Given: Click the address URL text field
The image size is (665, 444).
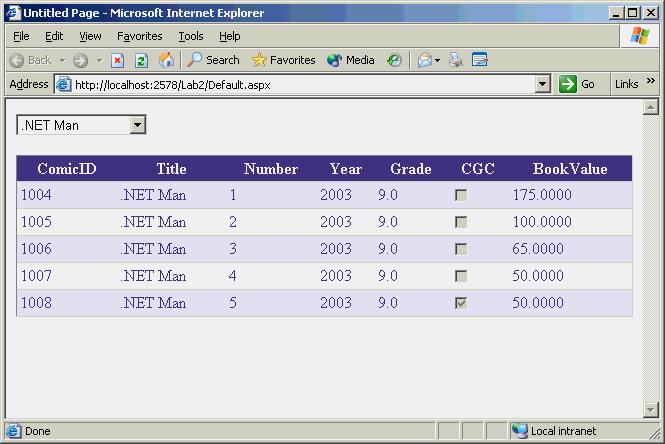Looking at the screenshot, I should pos(303,84).
